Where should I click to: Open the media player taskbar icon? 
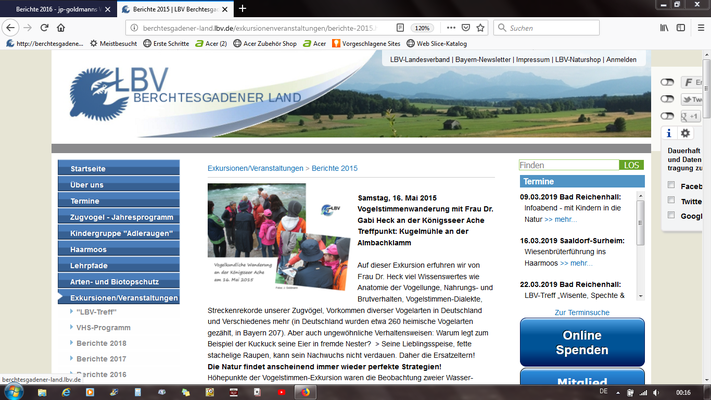90,392
